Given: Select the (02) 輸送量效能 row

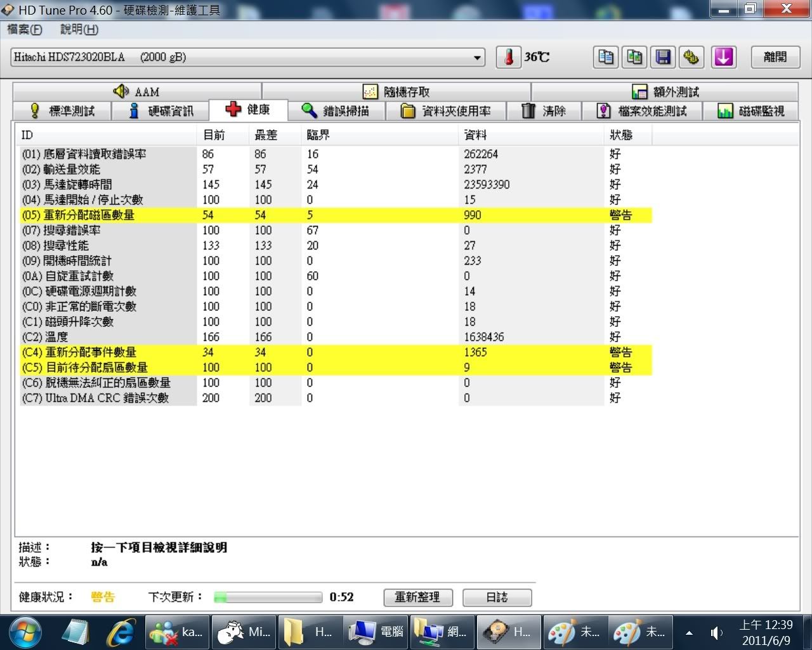Looking at the screenshot, I should click(x=335, y=169).
